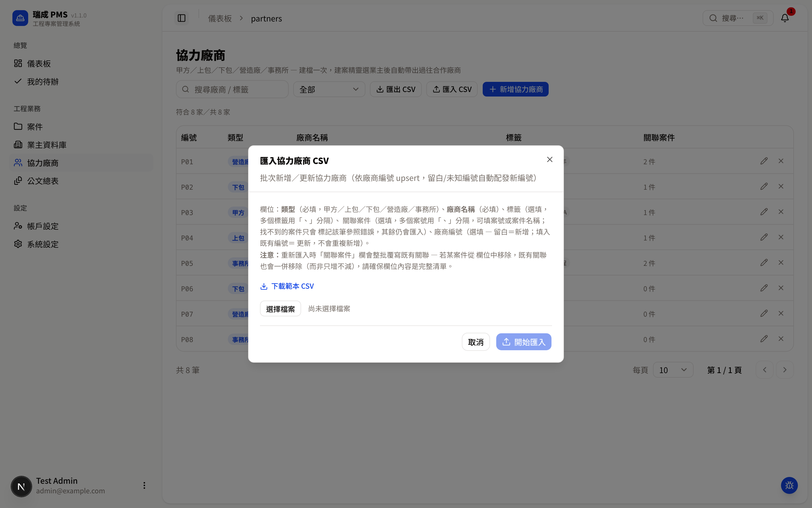Open the 全部 type filter dropdown
This screenshot has height=508, width=812.
(329, 89)
